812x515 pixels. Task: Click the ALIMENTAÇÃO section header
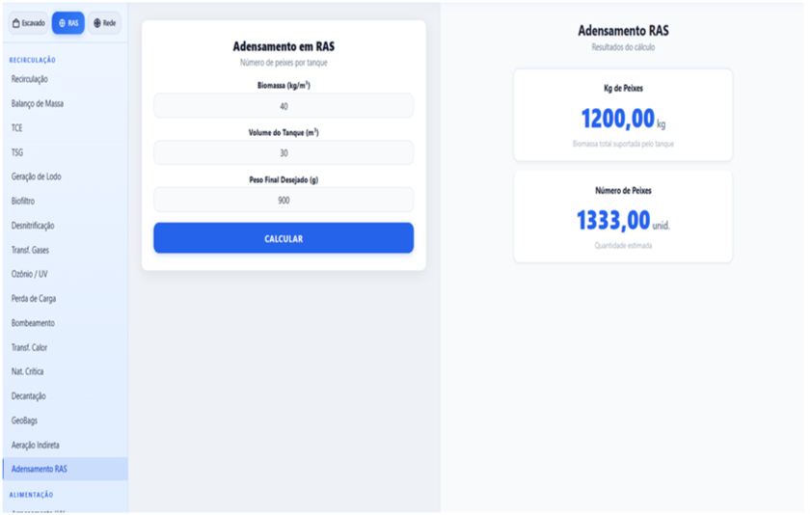[x=31, y=495]
